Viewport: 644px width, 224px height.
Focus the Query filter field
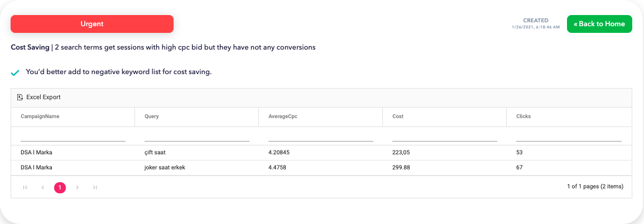197,136
